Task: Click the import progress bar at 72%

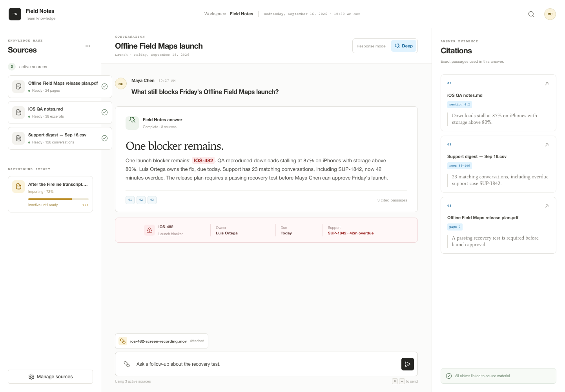Action: [x=58, y=199]
